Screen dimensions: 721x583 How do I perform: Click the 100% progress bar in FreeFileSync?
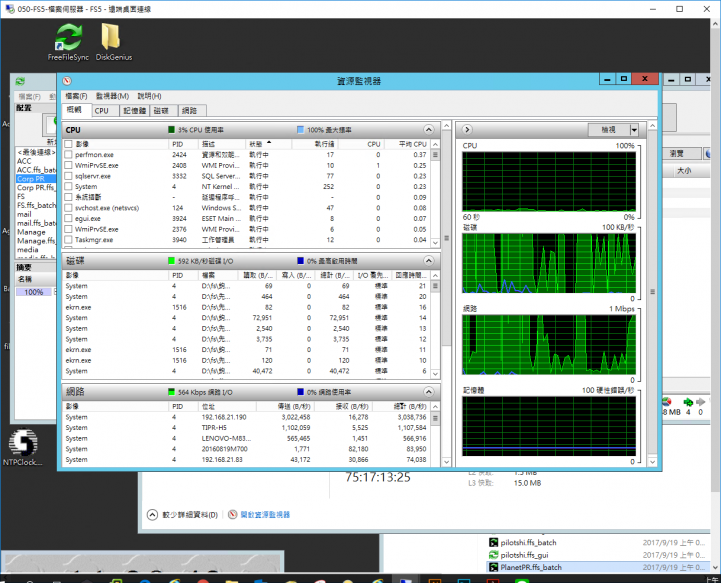pyautogui.click(x=34, y=292)
